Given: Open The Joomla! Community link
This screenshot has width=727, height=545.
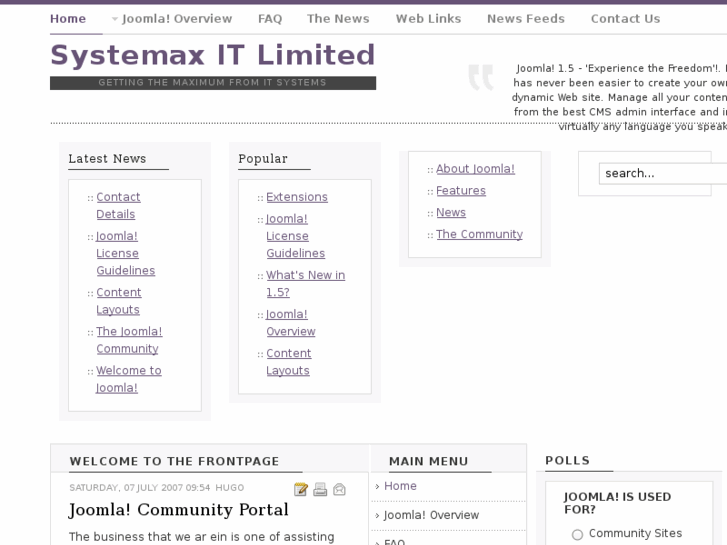Looking at the screenshot, I should pos(129,340).
